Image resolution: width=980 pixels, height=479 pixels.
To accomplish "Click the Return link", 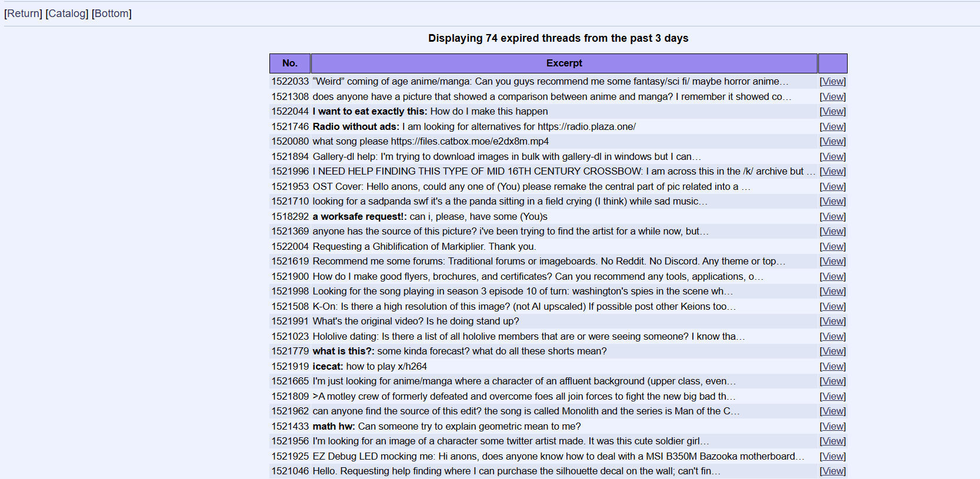I will (x=23, y=14).
